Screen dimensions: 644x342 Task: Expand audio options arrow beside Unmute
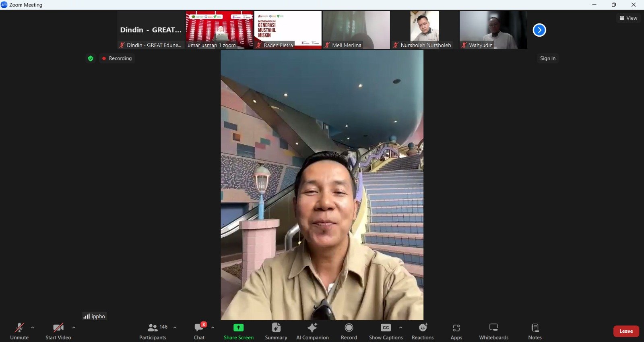point(33,327)
